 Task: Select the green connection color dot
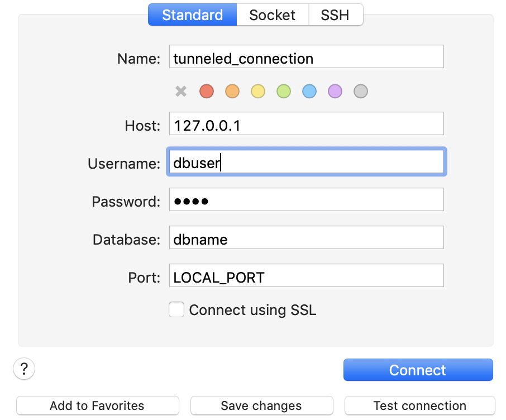(x=283, y=91)
